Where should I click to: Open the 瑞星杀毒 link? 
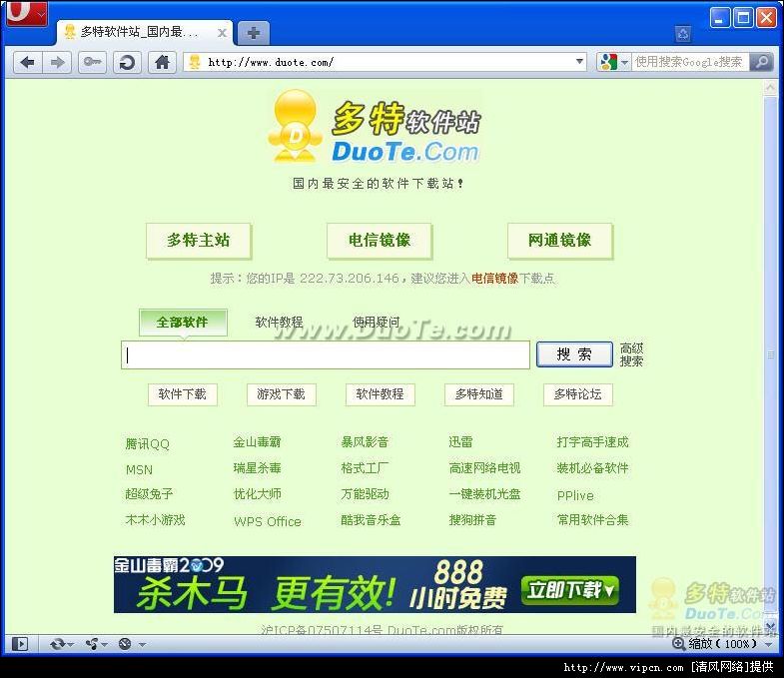click(x=257, y=468)
